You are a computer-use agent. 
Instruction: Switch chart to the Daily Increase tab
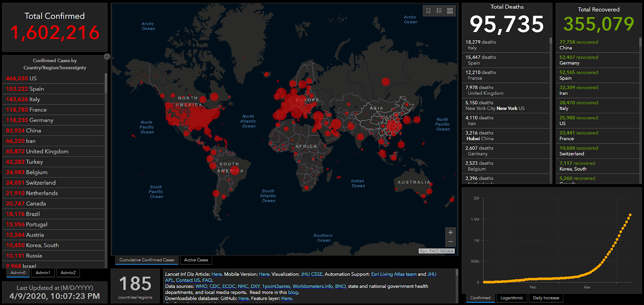tap(546, 298)
